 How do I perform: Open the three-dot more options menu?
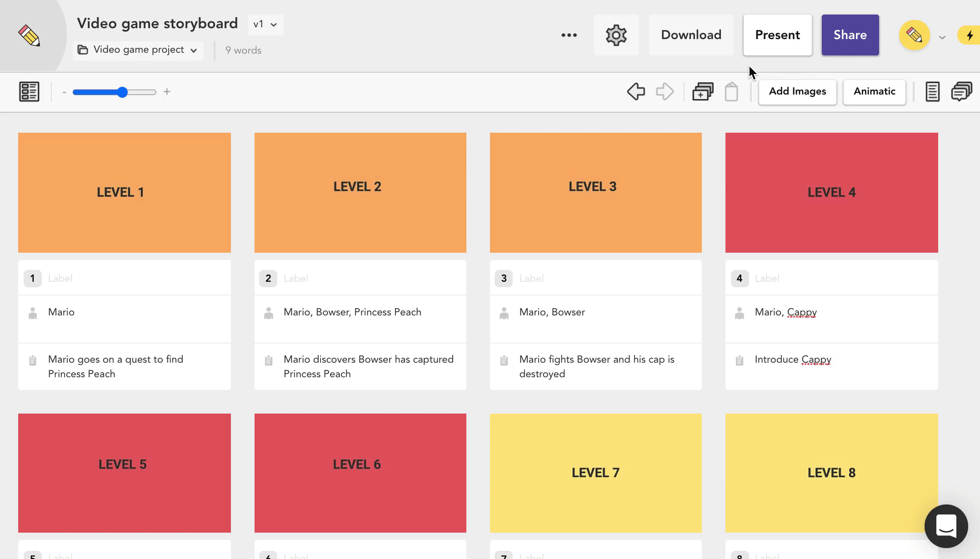[x=569, y=35]
